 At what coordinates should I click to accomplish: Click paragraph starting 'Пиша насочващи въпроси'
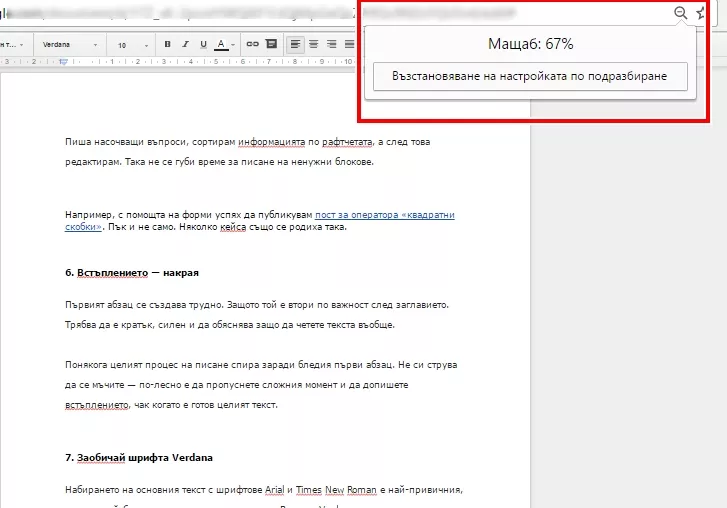248,152
